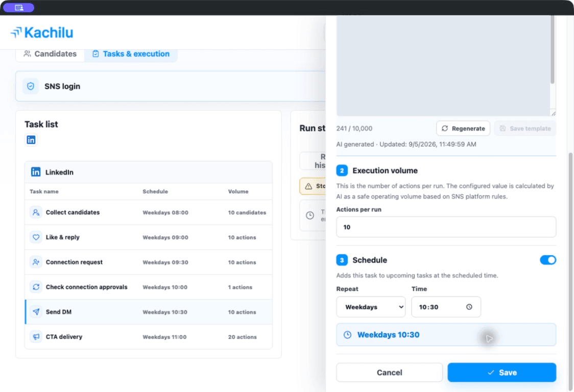The image size is (574, 392).
Task: Click the 241 / 10,000 character count
Action: tap(354, 129)
